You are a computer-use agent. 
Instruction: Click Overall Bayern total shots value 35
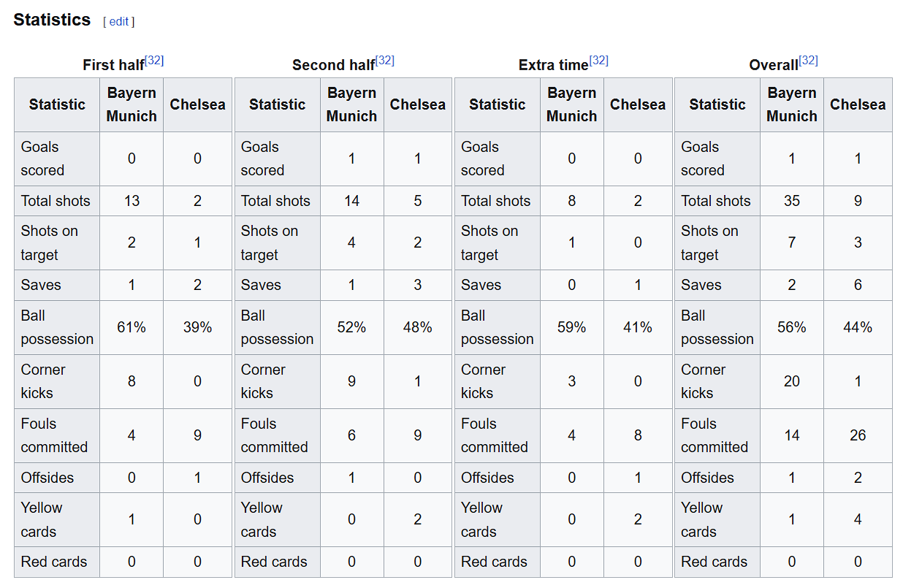pos(792,201)
